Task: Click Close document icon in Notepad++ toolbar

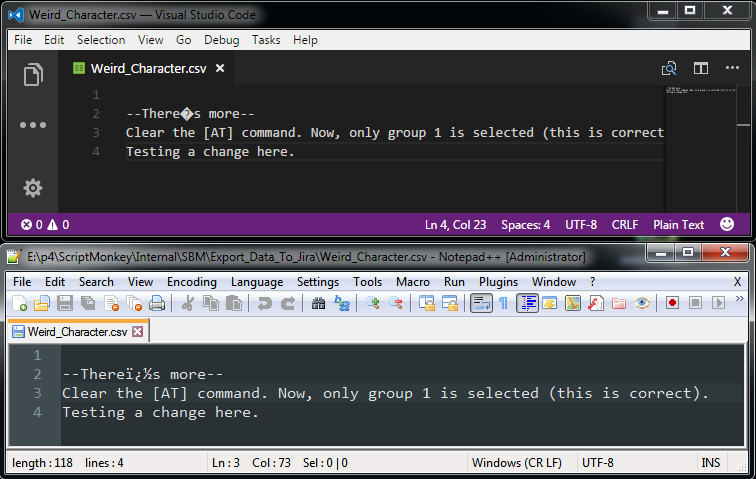Action: pyautogui.click(x=111, y=303)
